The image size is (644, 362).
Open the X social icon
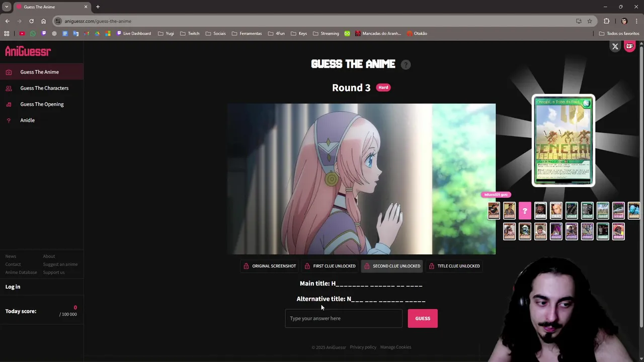click(x=615, y=46)
